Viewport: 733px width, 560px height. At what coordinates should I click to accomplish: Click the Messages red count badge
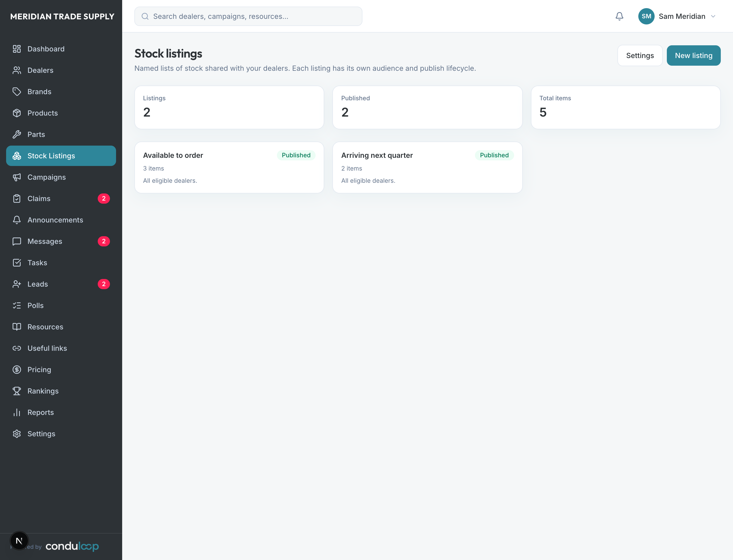point(104,241)
